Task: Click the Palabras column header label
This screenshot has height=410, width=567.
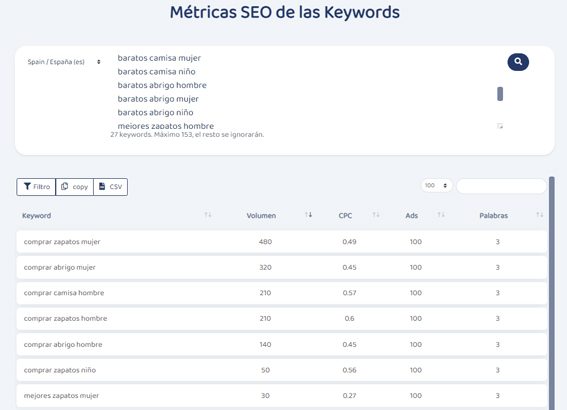Action: click(x=494, y=215)
